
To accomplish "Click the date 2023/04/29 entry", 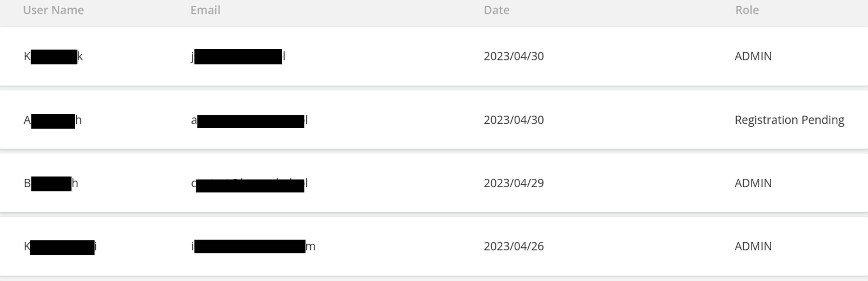I will [x=514, y=183].
